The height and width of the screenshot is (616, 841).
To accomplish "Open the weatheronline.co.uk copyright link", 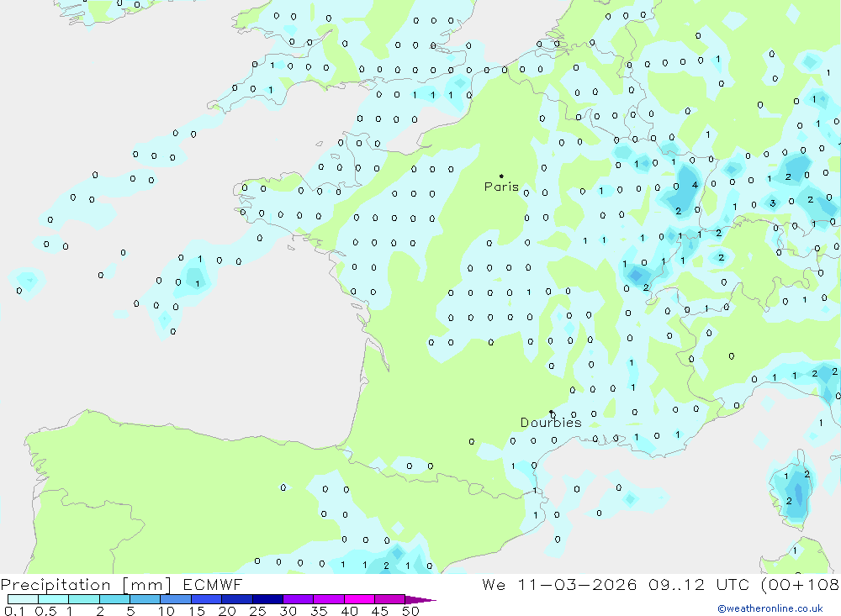I will (x=770, y=608).
